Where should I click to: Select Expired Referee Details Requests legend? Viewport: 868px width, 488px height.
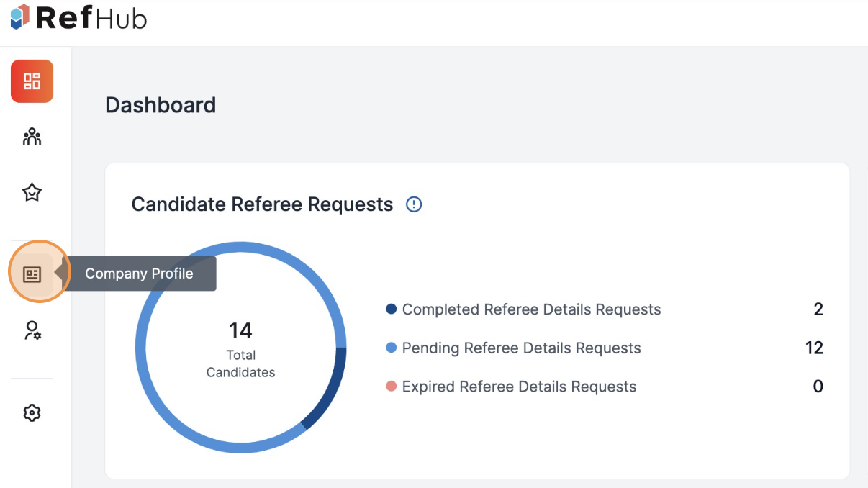pyautogui.click(x=519, y=387)
